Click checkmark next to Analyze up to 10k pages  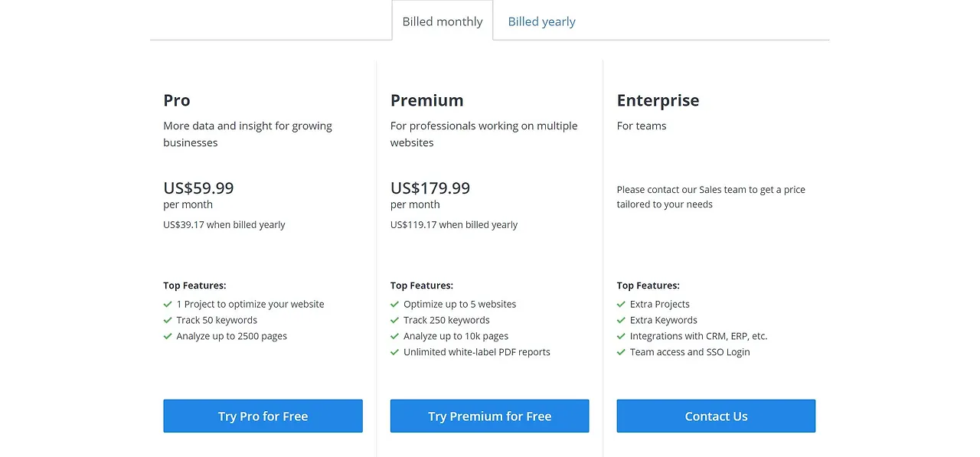pos(395,336)
